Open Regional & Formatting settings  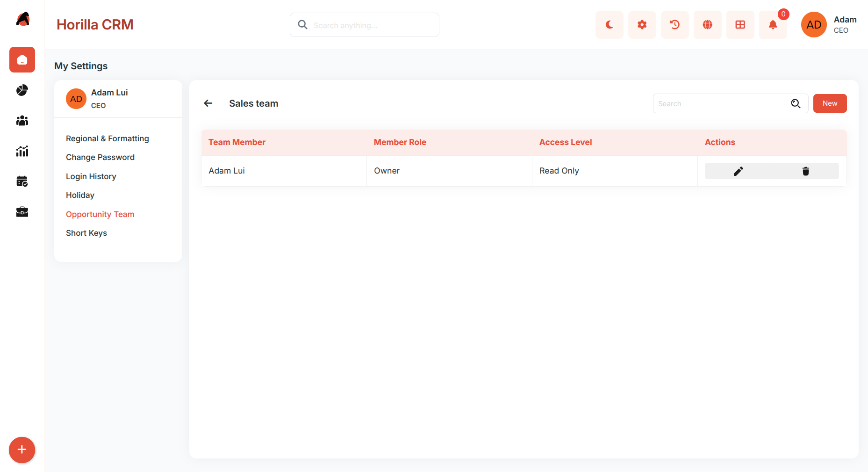108,138
